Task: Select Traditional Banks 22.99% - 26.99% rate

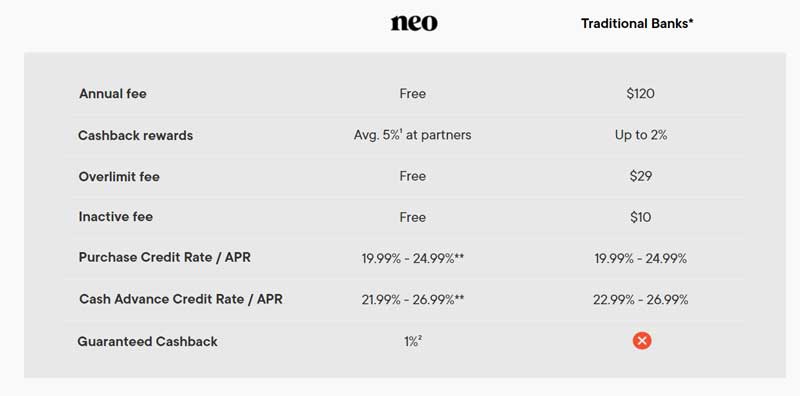Action: 641,300
